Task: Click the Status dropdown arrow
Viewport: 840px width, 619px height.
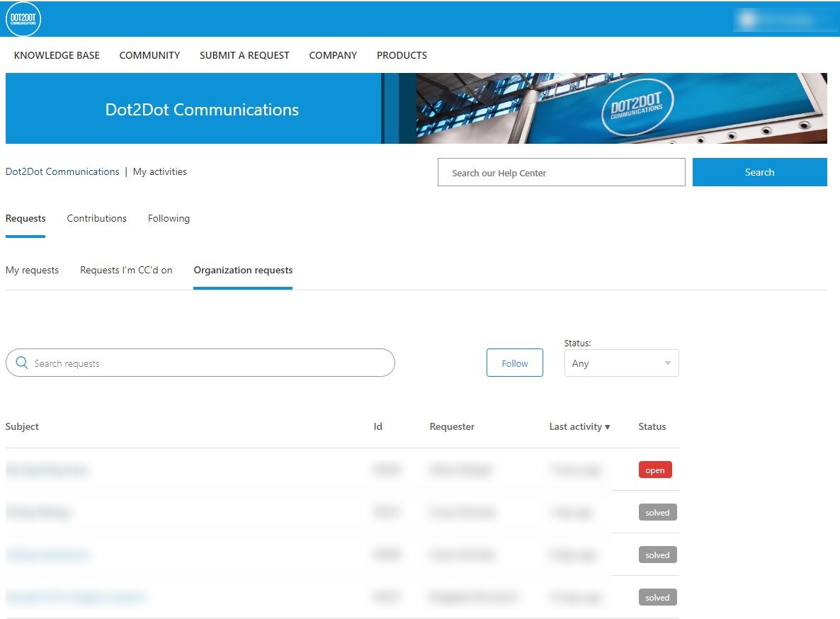Action: click(667, 363)
